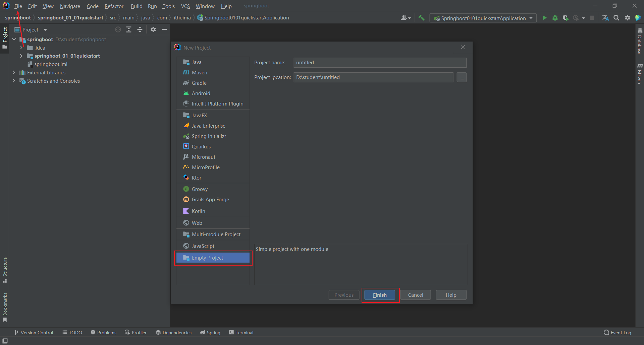Open Search Everywhere magnifier icon

click(x=616, y=18)
